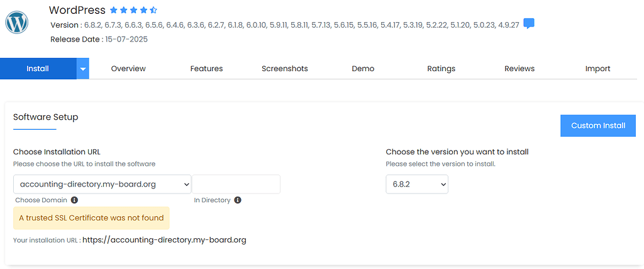The width and height of the screenshot is (644, 269).
Task: Open the version changelog speech bubble icon
Action: coord(529,24)
